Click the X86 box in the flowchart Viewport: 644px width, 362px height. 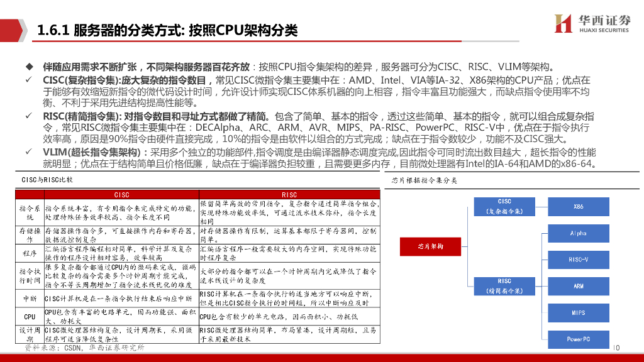click(578, 206)
